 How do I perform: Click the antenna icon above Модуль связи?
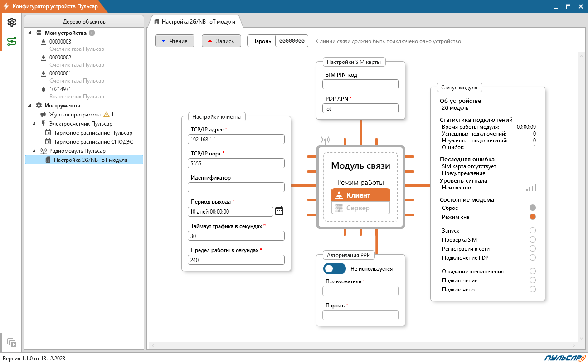325,140
